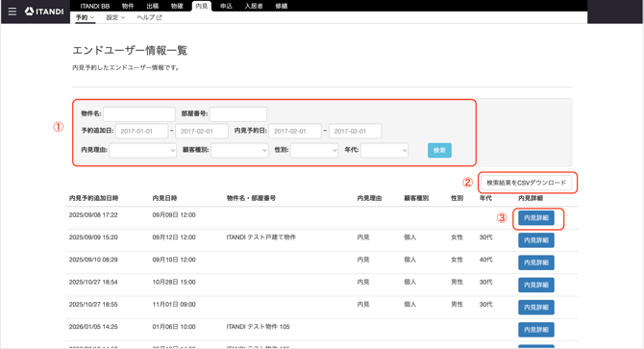
Task: Click the 予約追加日 start date field
Action: coord(141,132)
